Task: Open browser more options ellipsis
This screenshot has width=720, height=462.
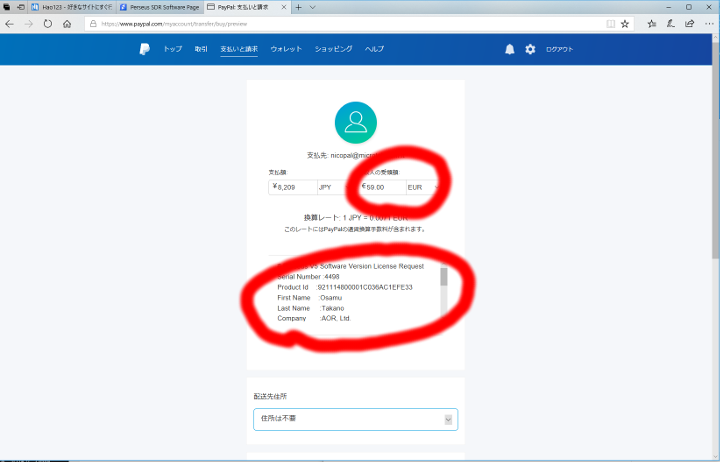Action: [709, 24]
